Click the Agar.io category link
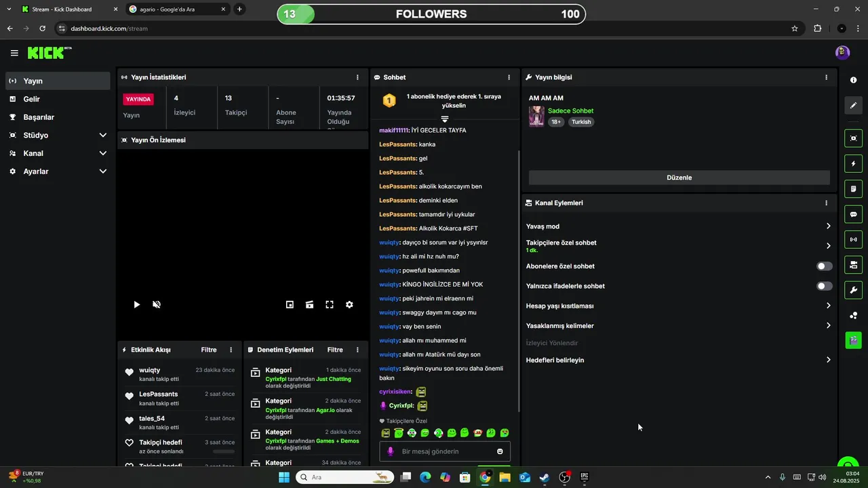868x488 pixels. (325, 410)
